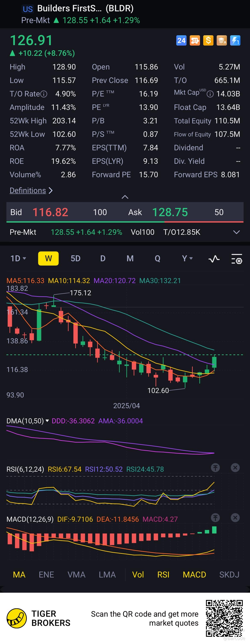Expand the Pre-Mkt details row
The image size is (250, 644).
237,232
